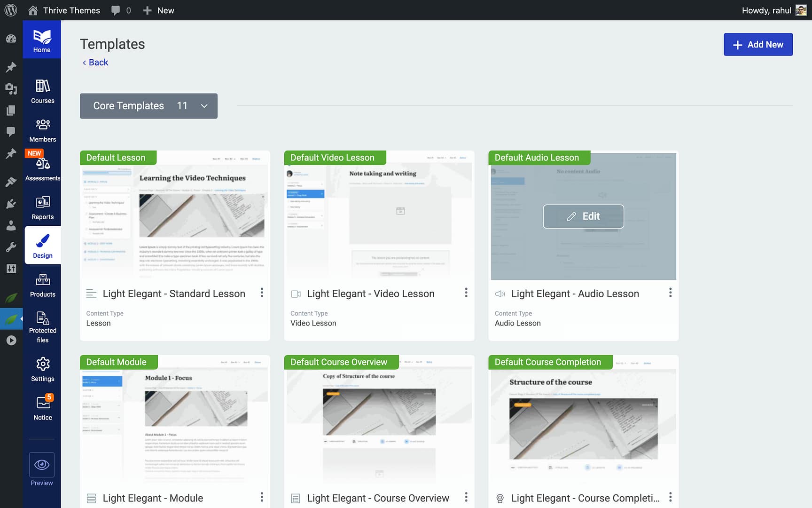Open the Notice inbox with badge
The image size is (812, 508).
point(42,408)
